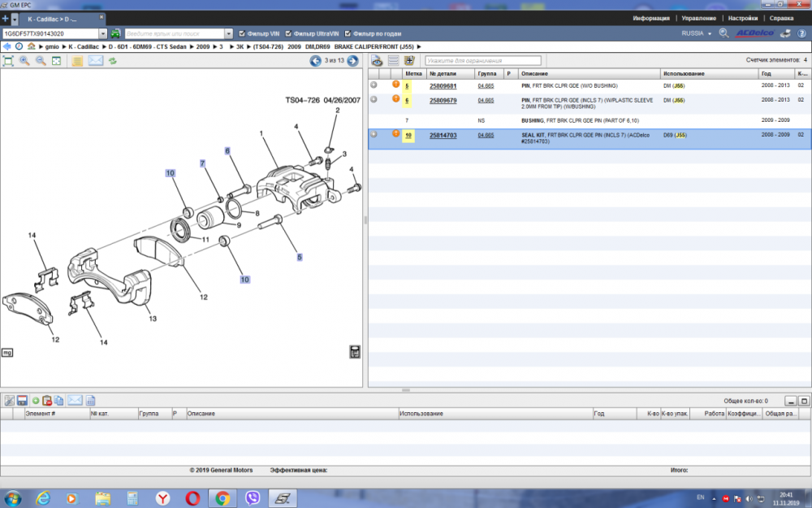
Task: Toggle the Фильтр VIN checkbox
Action: click(x=242, y=33)
